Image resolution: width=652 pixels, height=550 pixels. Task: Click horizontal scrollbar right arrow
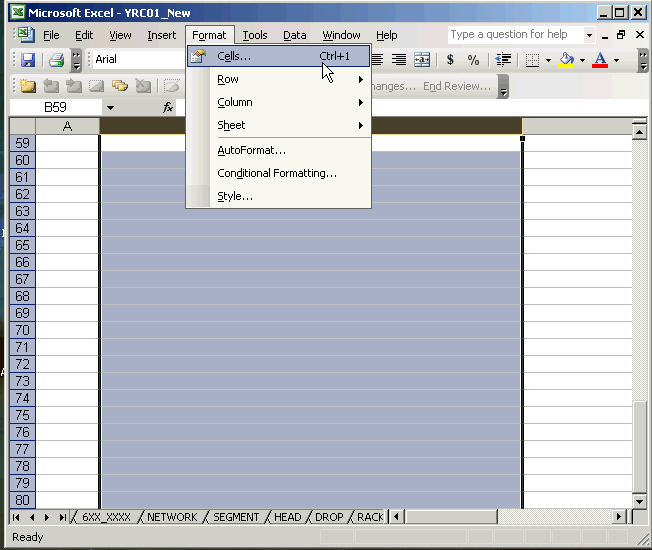point(618,517)
